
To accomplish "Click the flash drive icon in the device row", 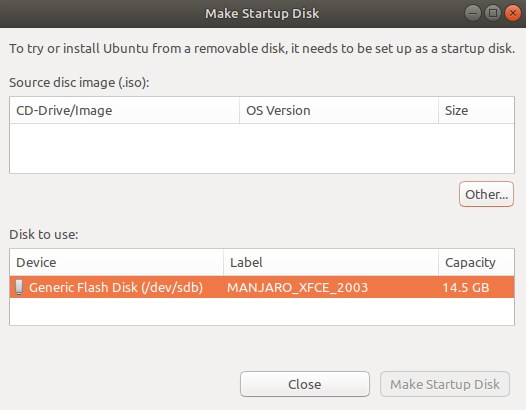I will click(19, 287).
